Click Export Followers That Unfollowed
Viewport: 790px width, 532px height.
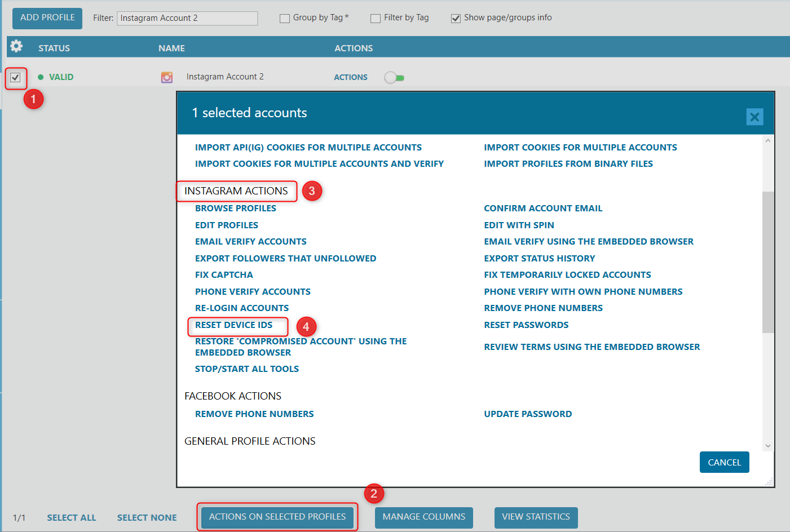[x=286, y=259]
